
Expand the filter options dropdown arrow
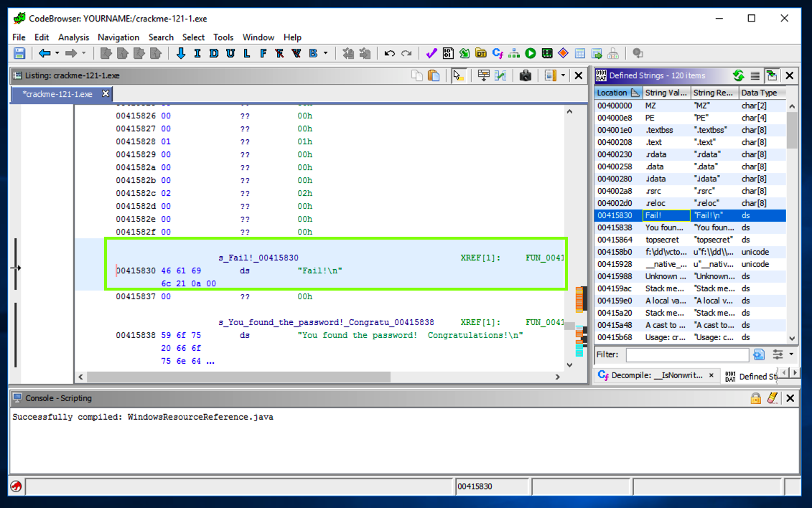coord(791,354)
